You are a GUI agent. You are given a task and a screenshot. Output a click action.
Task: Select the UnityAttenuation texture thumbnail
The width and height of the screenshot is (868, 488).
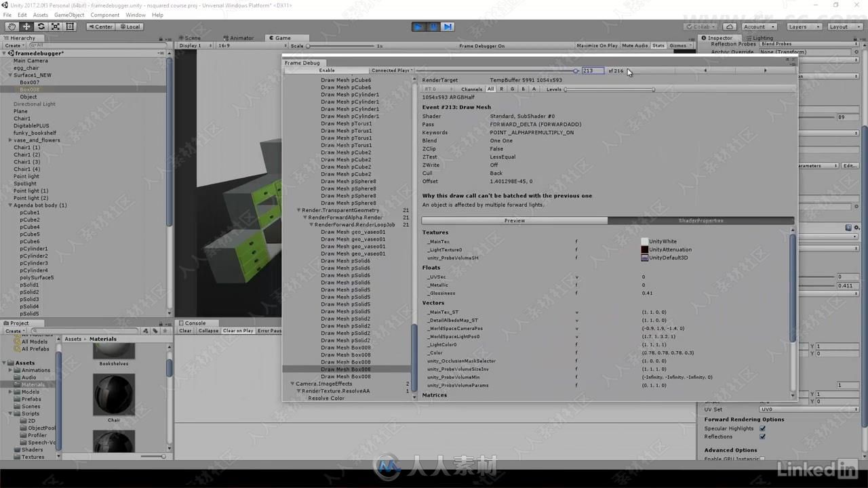coord(644,249)
